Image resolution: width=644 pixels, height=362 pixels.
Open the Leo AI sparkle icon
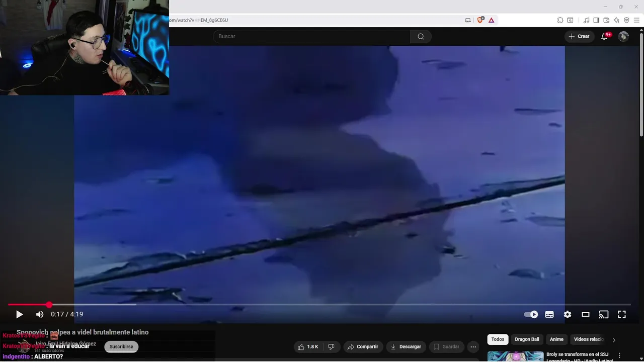pos(616,20)
